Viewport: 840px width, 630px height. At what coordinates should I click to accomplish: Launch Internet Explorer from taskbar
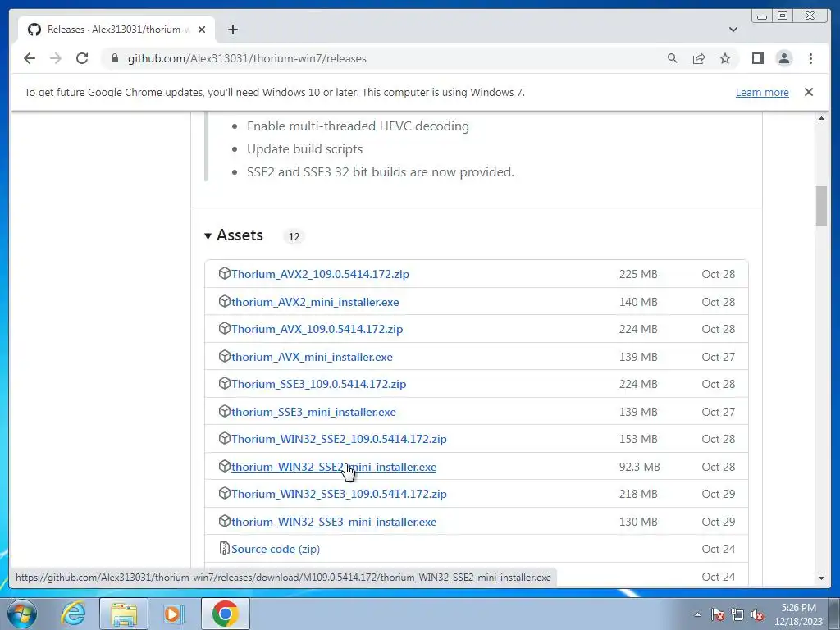click(73, 614)
